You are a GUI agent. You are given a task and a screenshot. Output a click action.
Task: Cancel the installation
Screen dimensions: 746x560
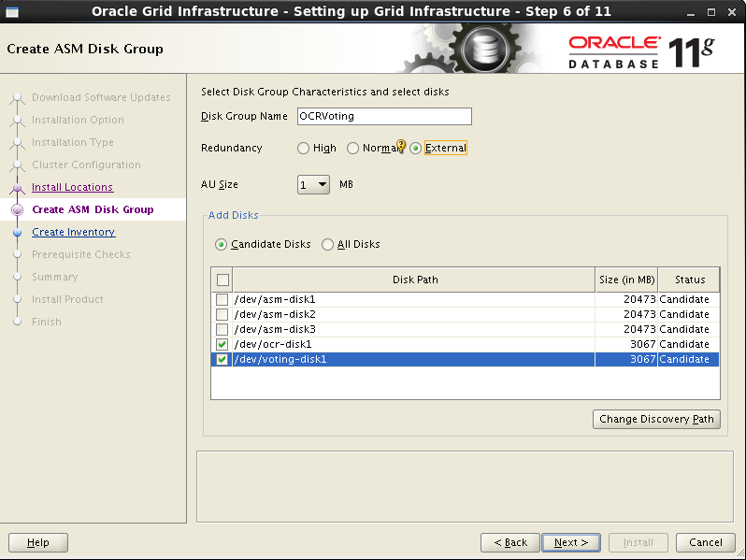click(x=706, y=542)
